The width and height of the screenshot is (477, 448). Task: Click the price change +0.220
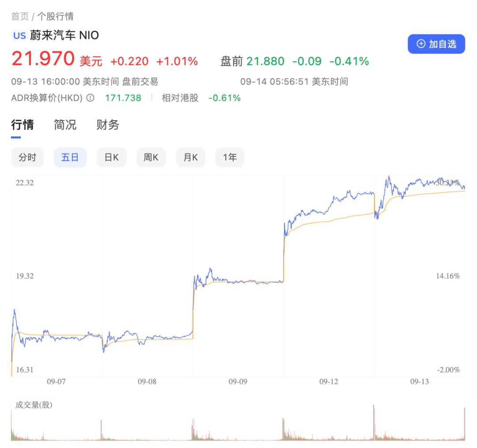click(129, 61)
